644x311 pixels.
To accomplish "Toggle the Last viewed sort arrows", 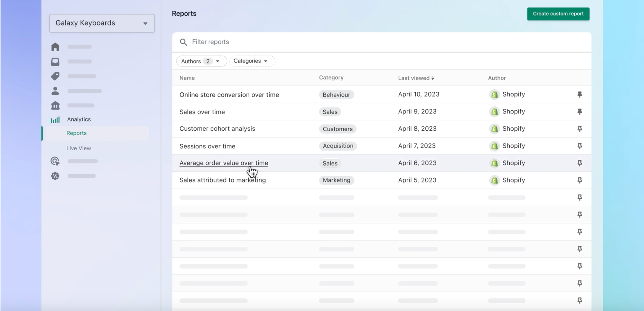I will pos(433,78).
